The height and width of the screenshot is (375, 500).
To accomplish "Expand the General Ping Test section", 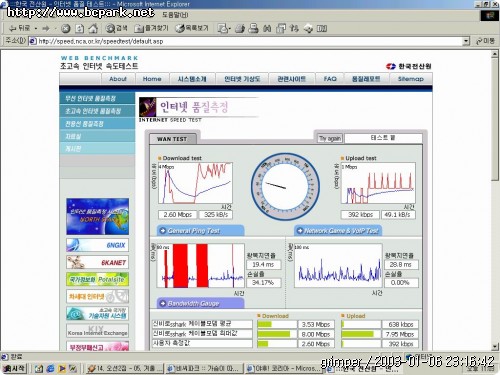I will click(x=200, y=231).
